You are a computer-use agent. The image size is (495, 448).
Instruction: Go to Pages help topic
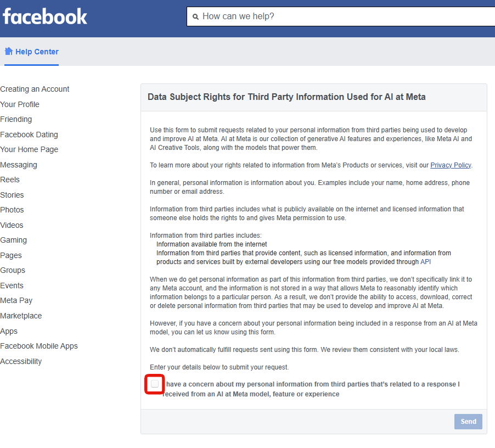click(11, 255)
